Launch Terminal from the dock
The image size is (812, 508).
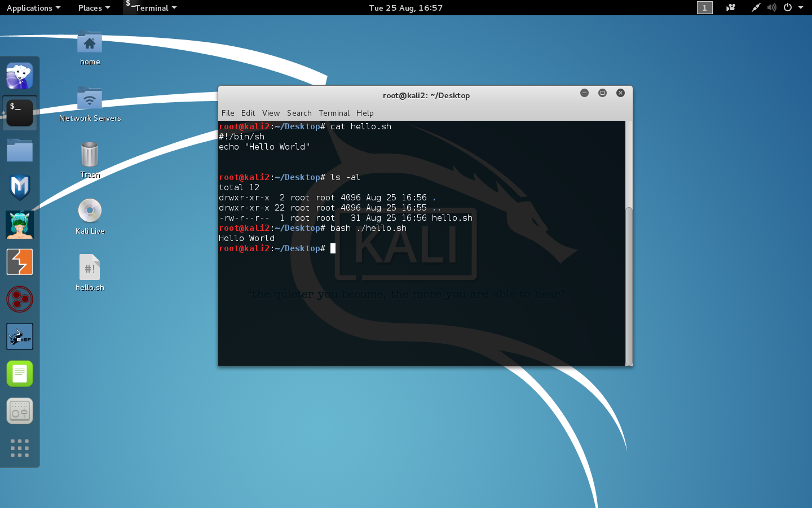pyautogui.click(x=20, y=113)
